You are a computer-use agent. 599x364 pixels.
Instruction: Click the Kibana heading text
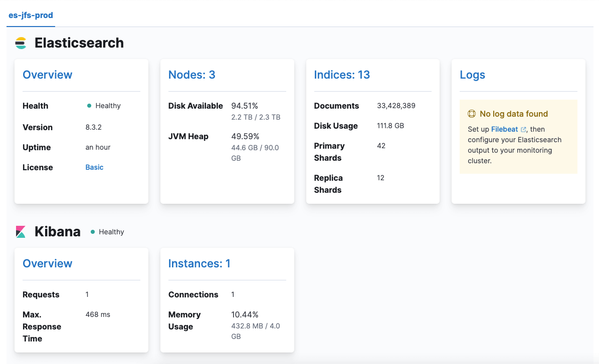[x=58, y=232]
